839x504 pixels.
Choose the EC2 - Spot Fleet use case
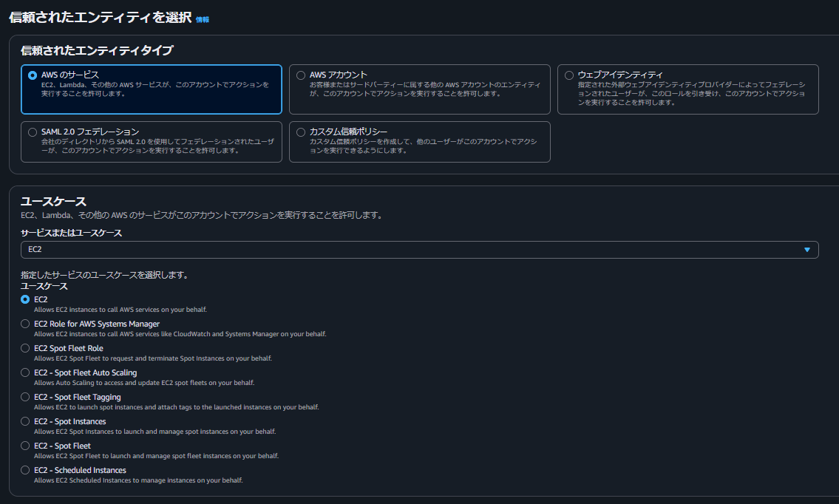(x=24, y=445)
